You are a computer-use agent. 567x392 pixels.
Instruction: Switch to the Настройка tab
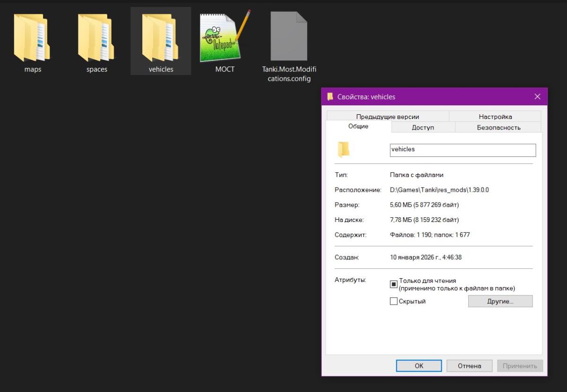tap(495, 117)
